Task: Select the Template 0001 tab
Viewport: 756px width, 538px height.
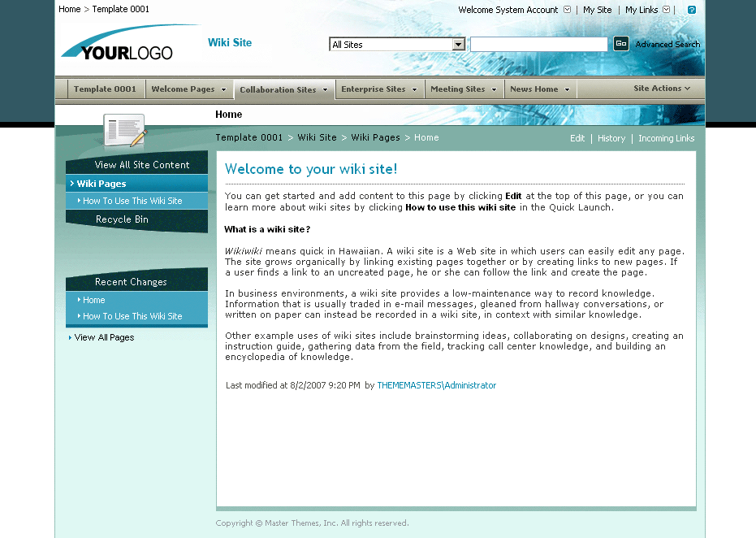Action: (x=105, y=89)
